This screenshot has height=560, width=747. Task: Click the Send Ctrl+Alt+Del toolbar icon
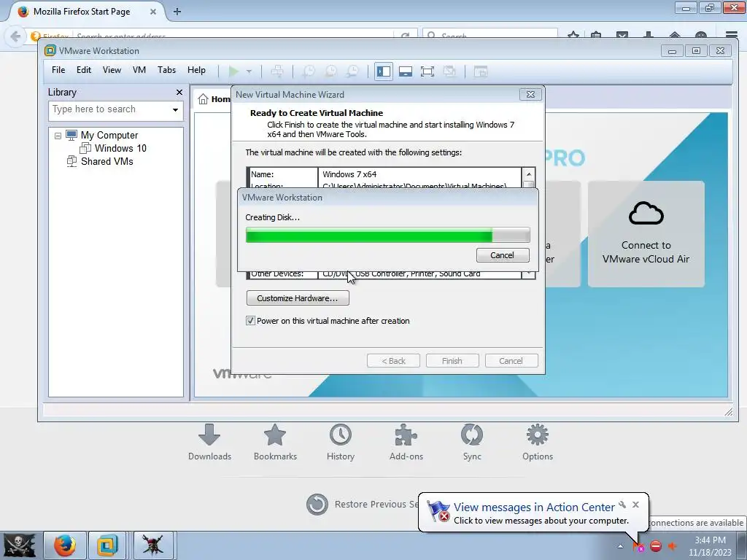tap(276, 71)
